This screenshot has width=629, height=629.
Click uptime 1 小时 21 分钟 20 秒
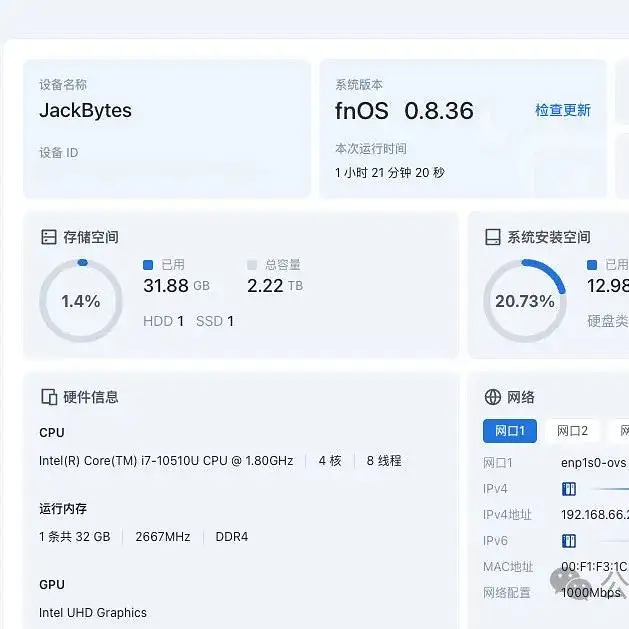pyautogui.click(x=390, y=172)
